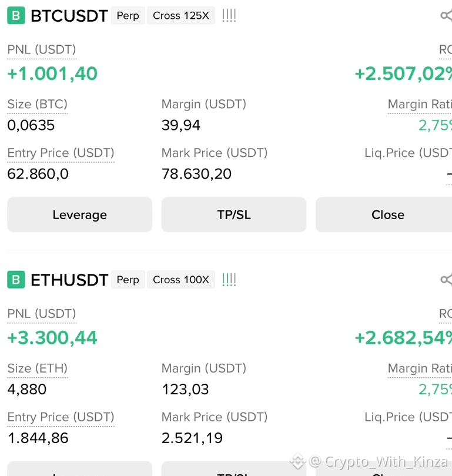Tap the green B icon beside BTCUSDT
Image resolution: width=452 pixels, height=476 pixels.
tap(16, 15)
